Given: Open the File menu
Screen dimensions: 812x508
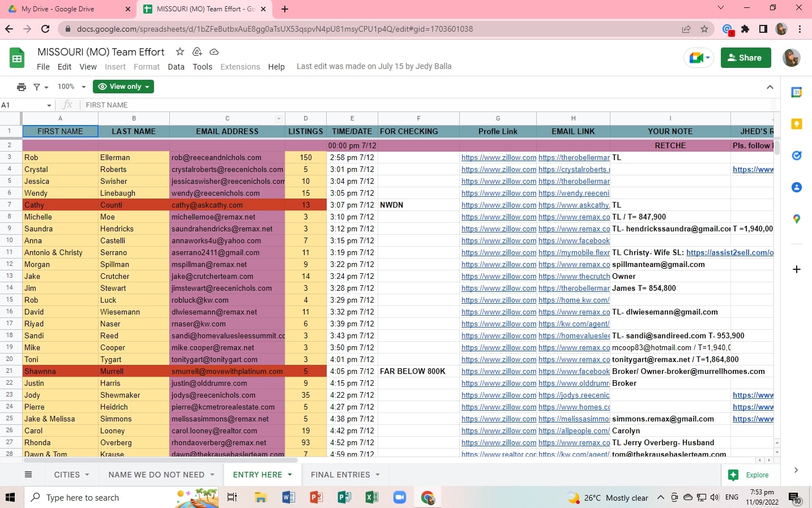Looking at the screenshot, I should pyautogui.click(x=43, y=67).
